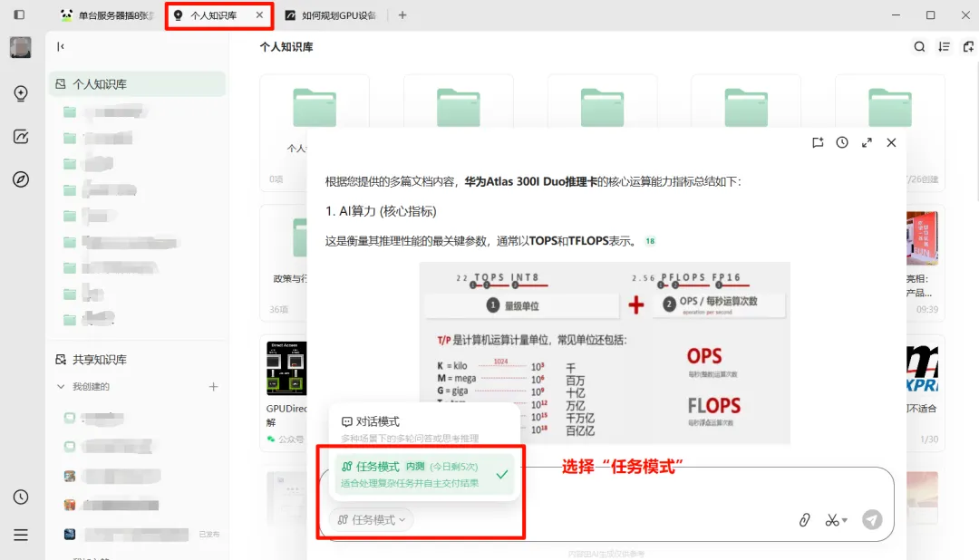
Task: Collapse the knowledge base tree panel
Action: click(x=61, y=46)
